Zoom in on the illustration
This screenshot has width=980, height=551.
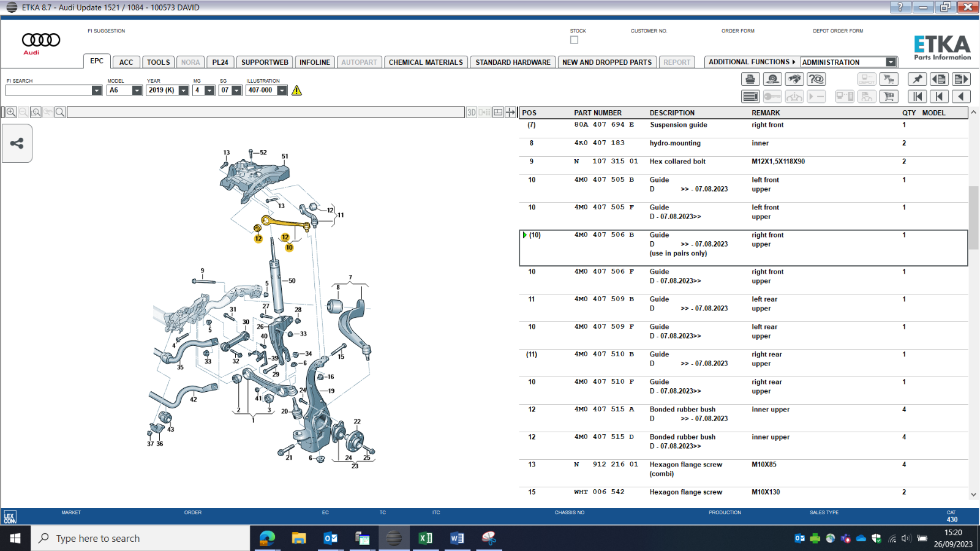tap(11, 112)
